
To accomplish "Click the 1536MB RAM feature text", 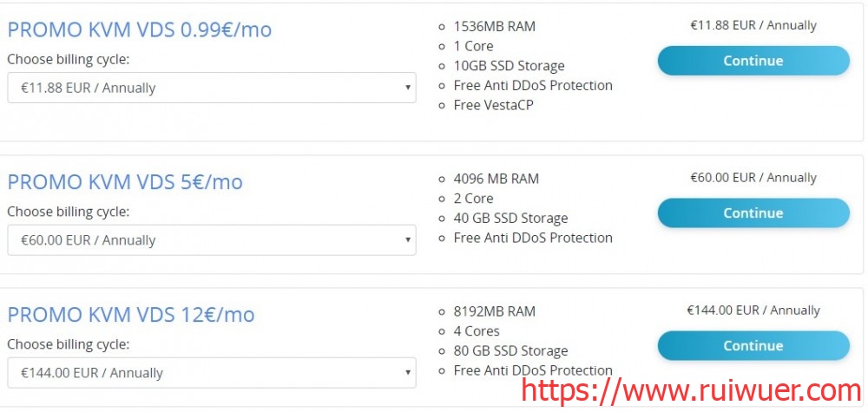I will 494,26.
